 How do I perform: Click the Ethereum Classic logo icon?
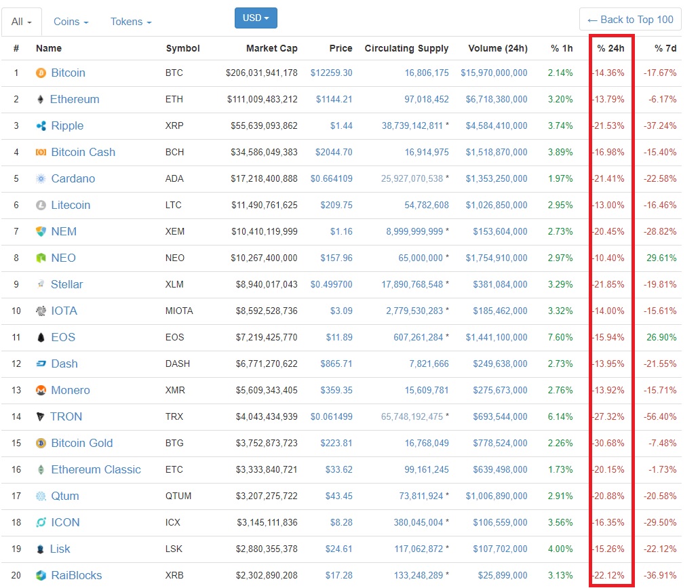41,469
